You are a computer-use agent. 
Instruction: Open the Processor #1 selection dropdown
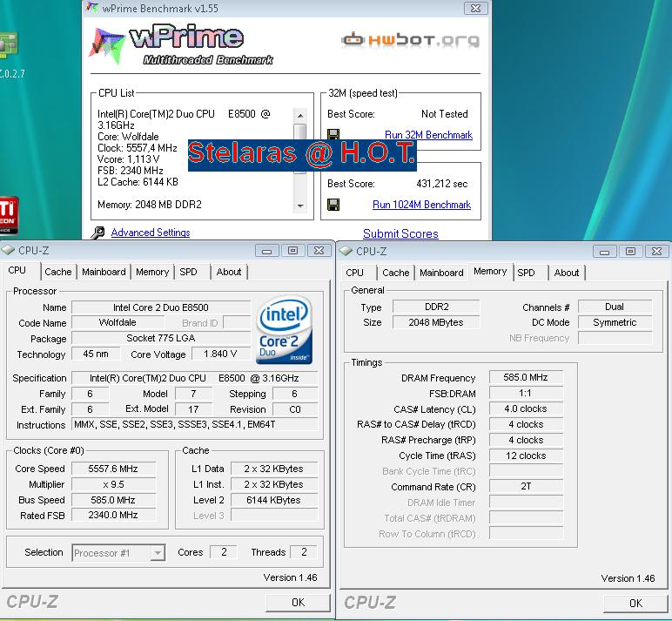pos(158,552)
